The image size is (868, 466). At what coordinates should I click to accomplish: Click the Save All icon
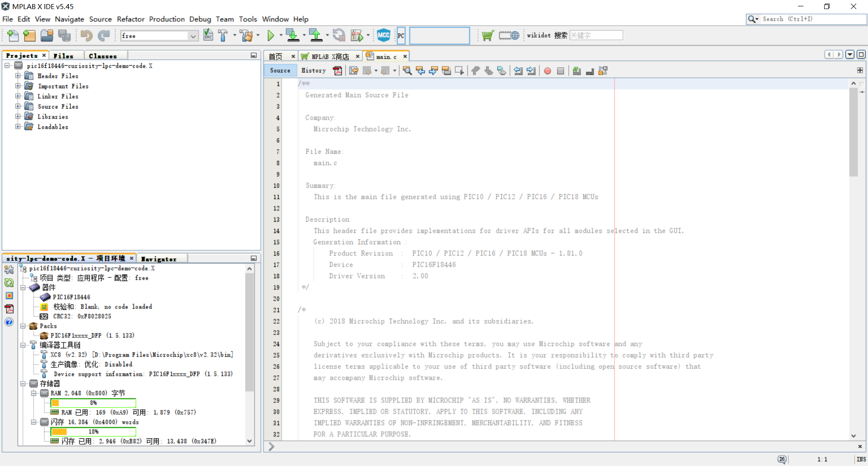coord(64,35)
